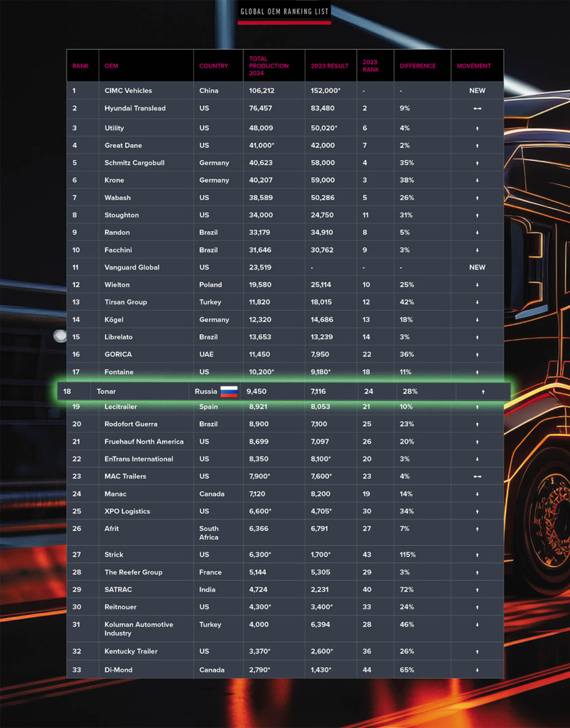
Task: Click the highlighted 'Tonar' name
Action: point(107,392)
